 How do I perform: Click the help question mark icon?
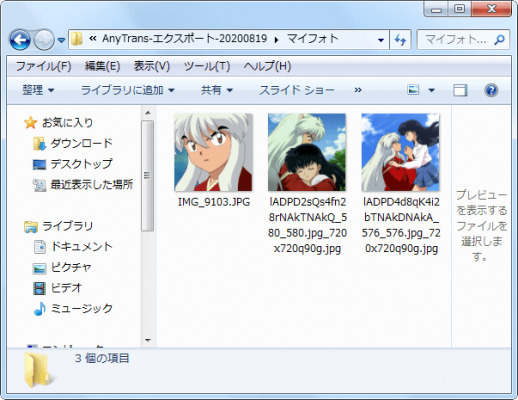point(491,90)
